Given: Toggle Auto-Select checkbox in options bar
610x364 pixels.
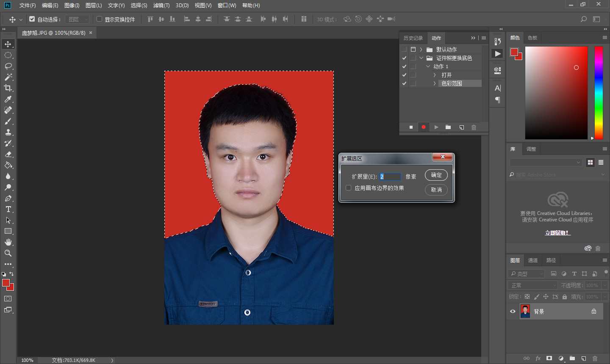Looking at the screenshot, I should (32, 19).
